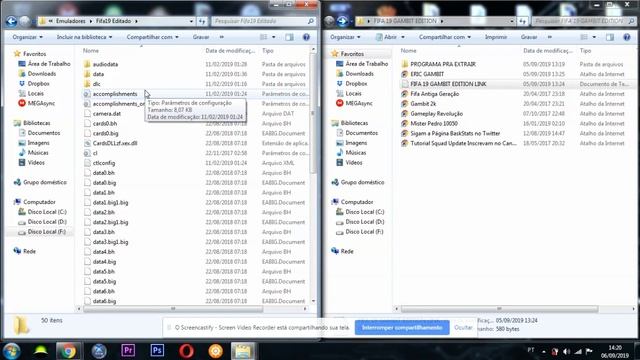The image size is (640, 360).
Task: Change view icon in left window toolbar
Action: click(264, 37)
